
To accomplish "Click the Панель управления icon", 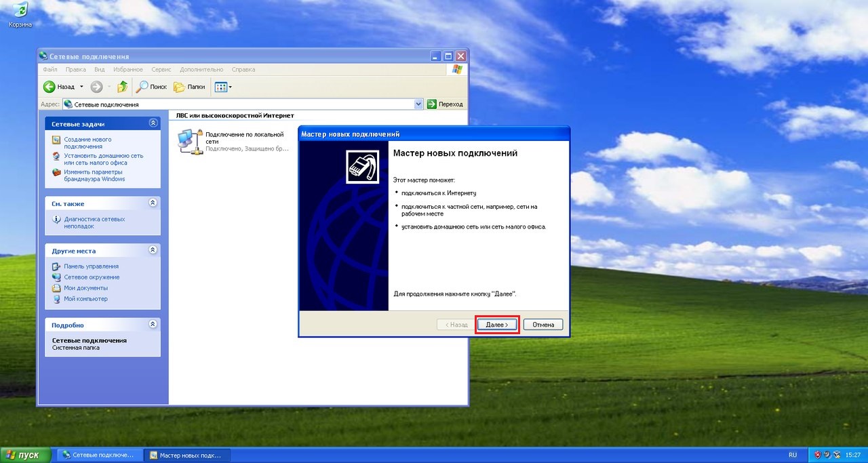I will point(56,266).
